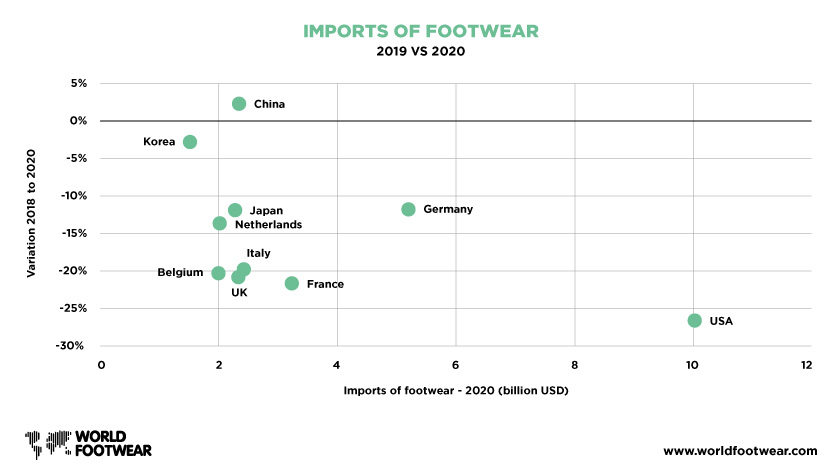This screenshot has width=840, height=476.
Task: Select the Belgium data dot
Action: pyautogui.click(x=218, y=273)
